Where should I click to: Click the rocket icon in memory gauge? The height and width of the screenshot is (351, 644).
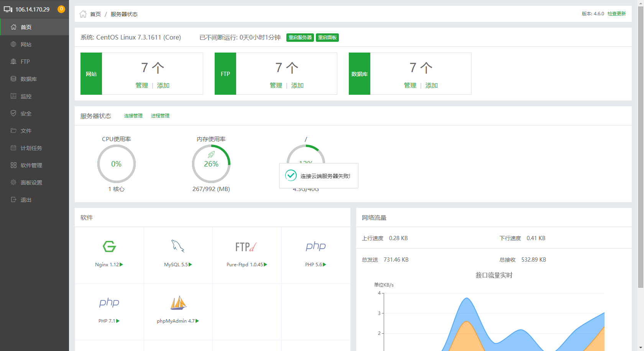click(x=211, y=155)
